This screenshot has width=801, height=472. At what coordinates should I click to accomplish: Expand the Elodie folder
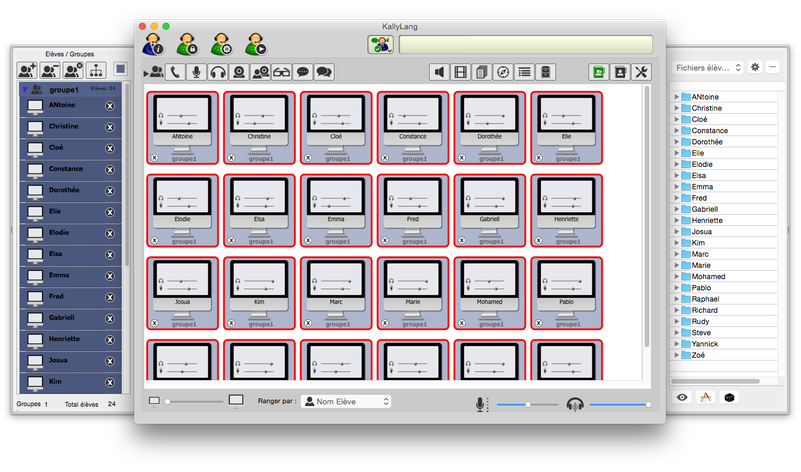click(676, 164)
